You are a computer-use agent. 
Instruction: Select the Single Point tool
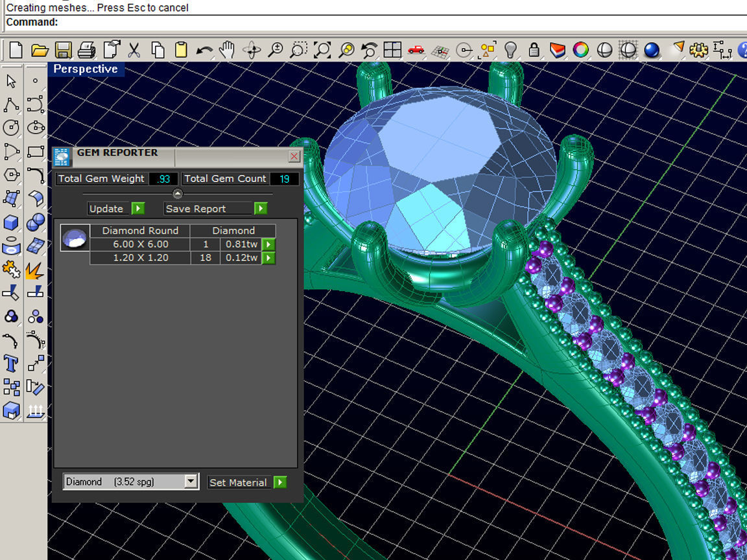[x=35, y=82]
